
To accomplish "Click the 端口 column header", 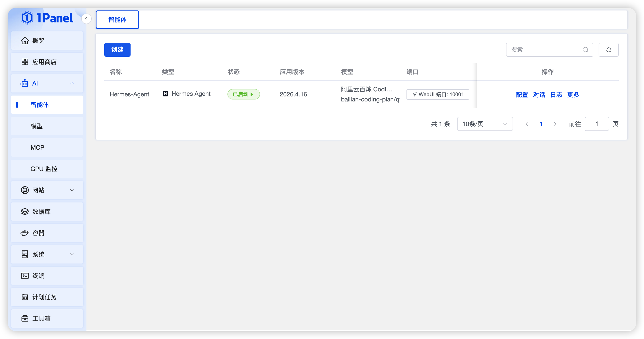I will pyautogui.click(x=413, y=72).
